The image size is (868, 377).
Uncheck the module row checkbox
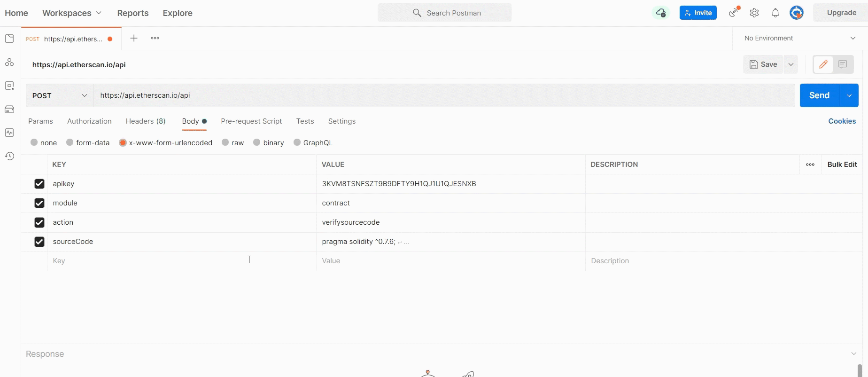pos(39,203)
